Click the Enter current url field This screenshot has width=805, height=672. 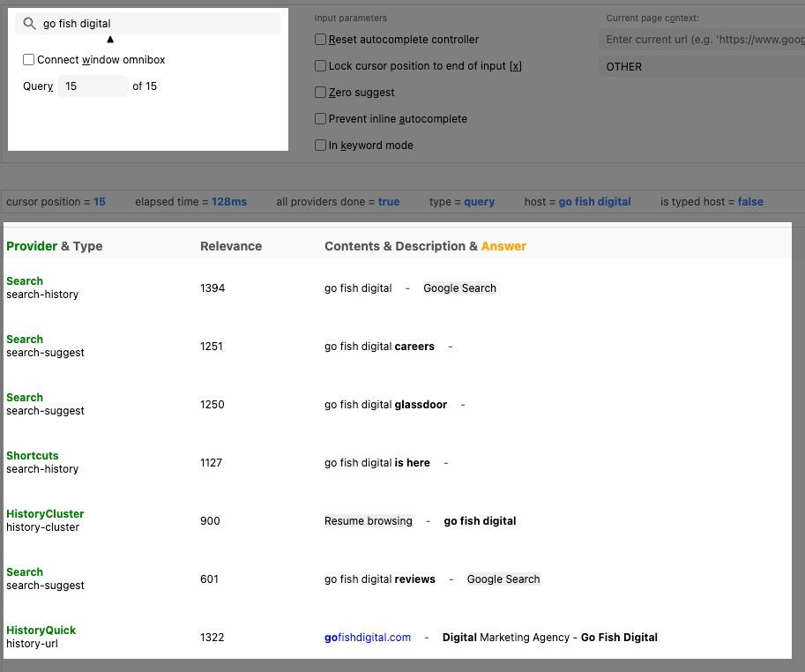[x=702, y=40]
